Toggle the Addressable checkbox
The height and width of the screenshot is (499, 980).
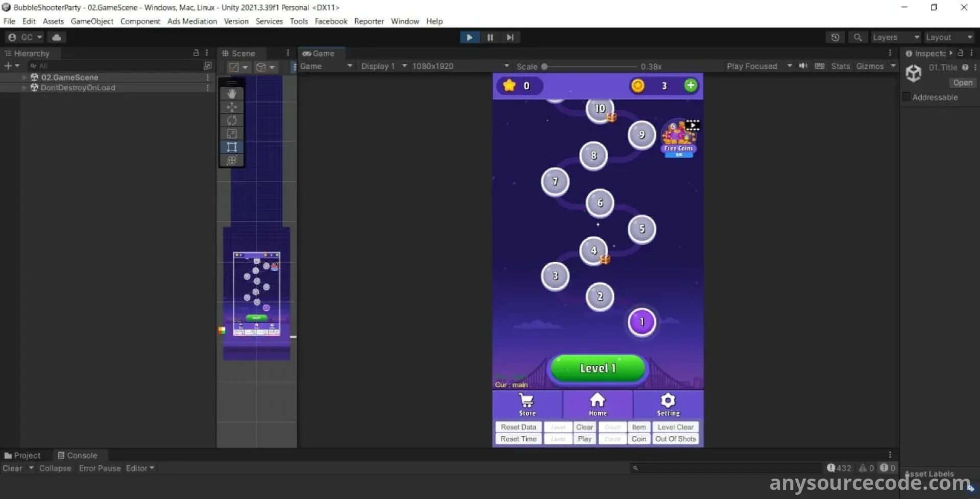pos(906,97)
